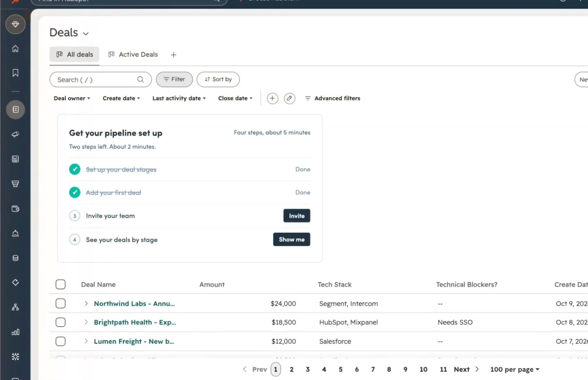588x380 pixels.
Task: Open the highlighted CRM sidebar icon
Action: (x=15, y=109)
